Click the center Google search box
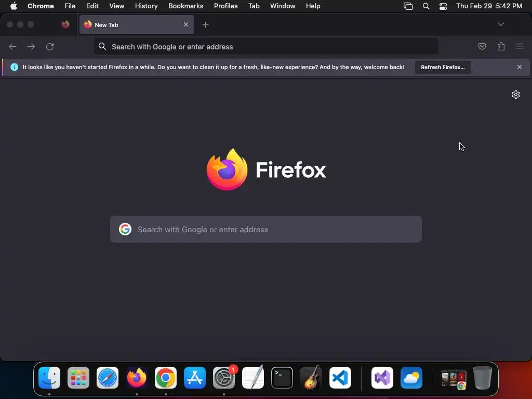This screenshot has height=399, width=532. point(266,229)
